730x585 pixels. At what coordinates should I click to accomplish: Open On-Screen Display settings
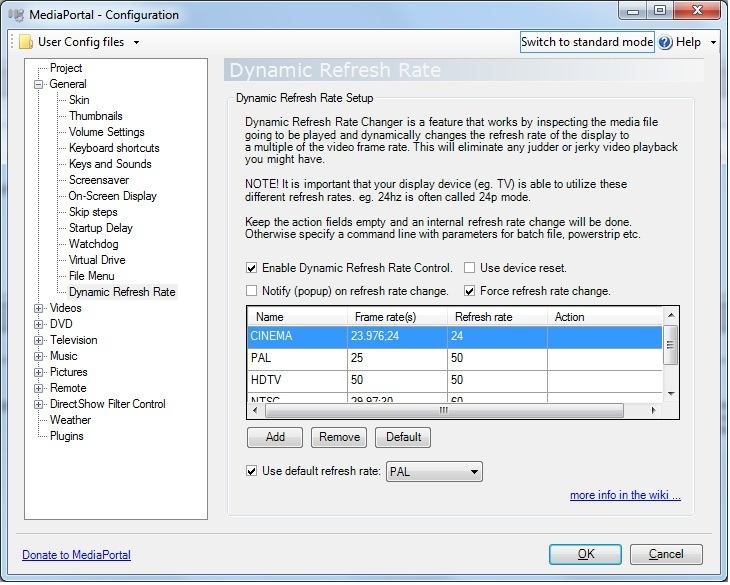pyautogui.click(x=113, y=196)
